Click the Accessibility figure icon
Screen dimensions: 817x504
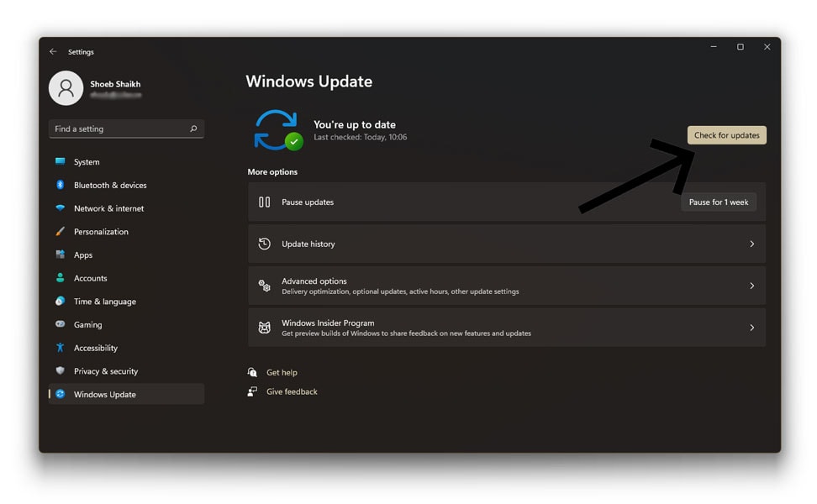click(x=61, y=347)
